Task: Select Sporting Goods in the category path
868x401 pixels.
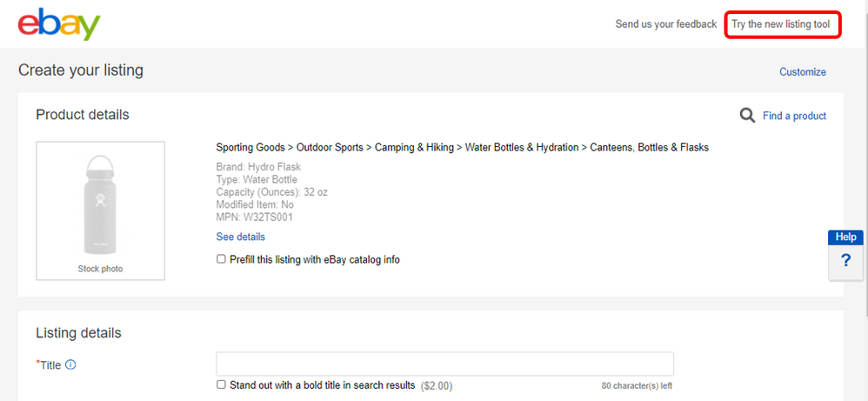Action: (x=250, y=148)
